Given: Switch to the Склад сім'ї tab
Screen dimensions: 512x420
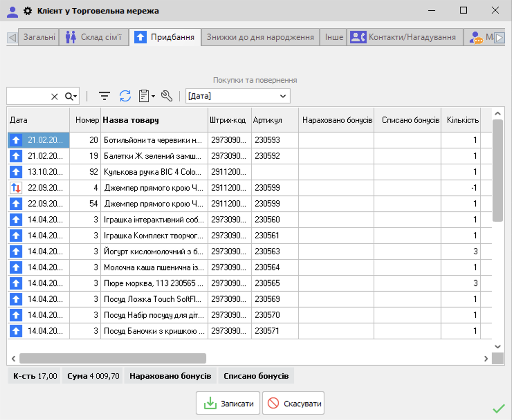Looking at the screenshot, I should 94,37.
